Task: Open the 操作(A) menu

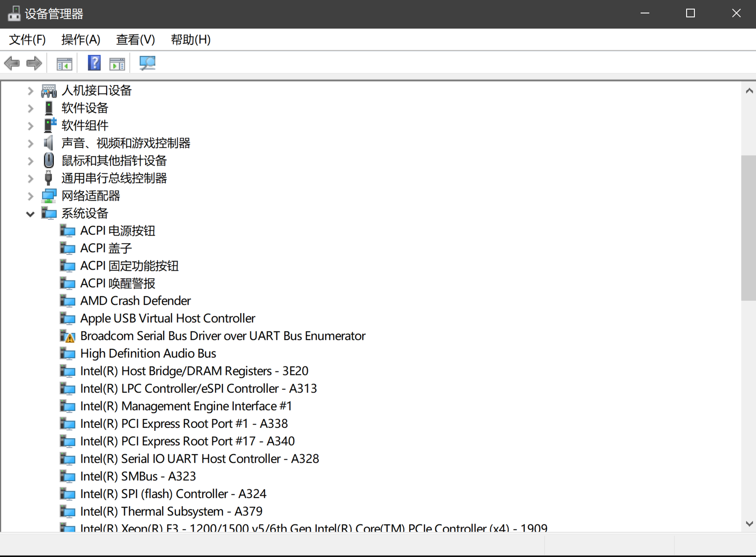Action: pyautogui.click(x=81, y=40)
